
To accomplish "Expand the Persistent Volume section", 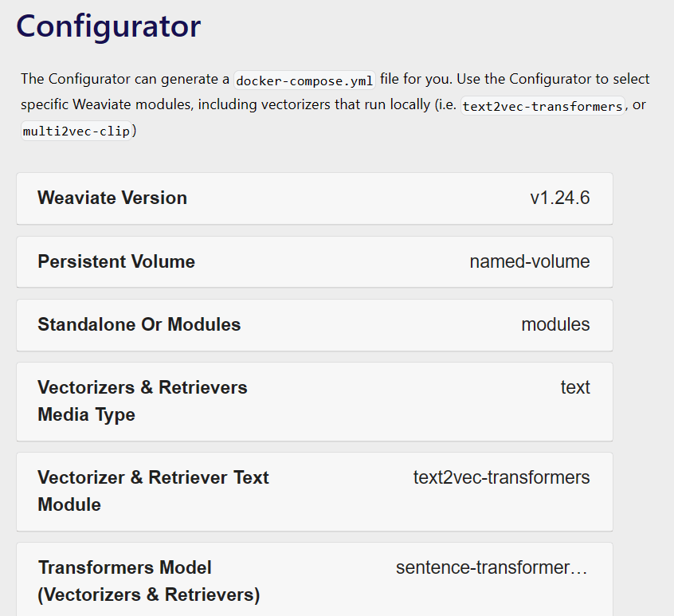I will pyautogui.click(x=314, y=261).
